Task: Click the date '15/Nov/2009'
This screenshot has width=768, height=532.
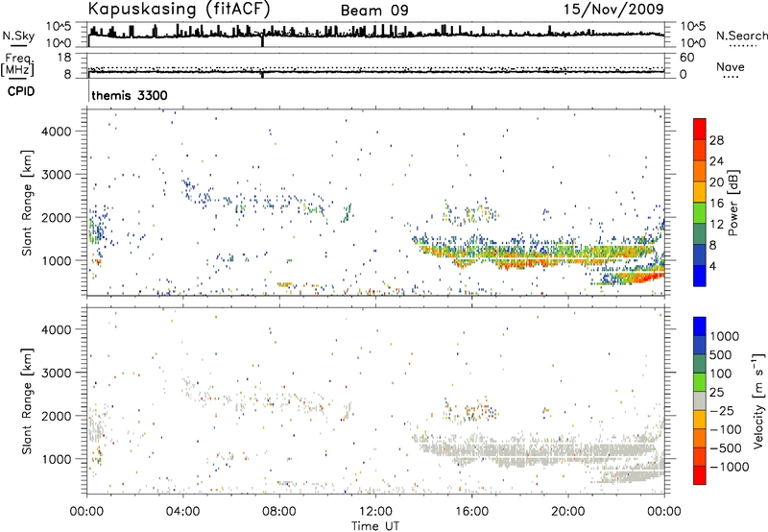Action: click(613, 9)
